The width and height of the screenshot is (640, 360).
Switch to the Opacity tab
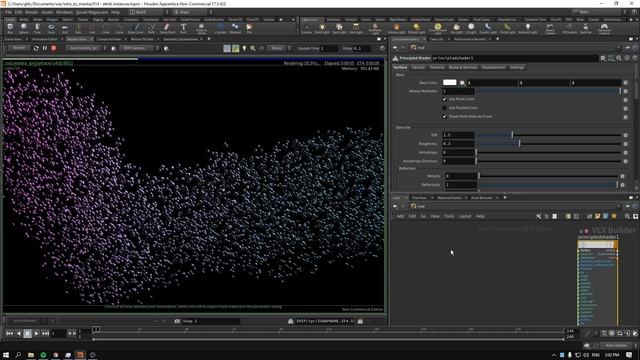[418, 67]
